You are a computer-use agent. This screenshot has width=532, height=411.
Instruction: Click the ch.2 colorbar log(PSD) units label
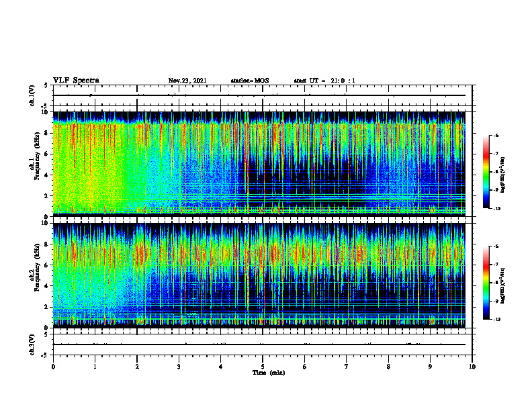point(503,285)
